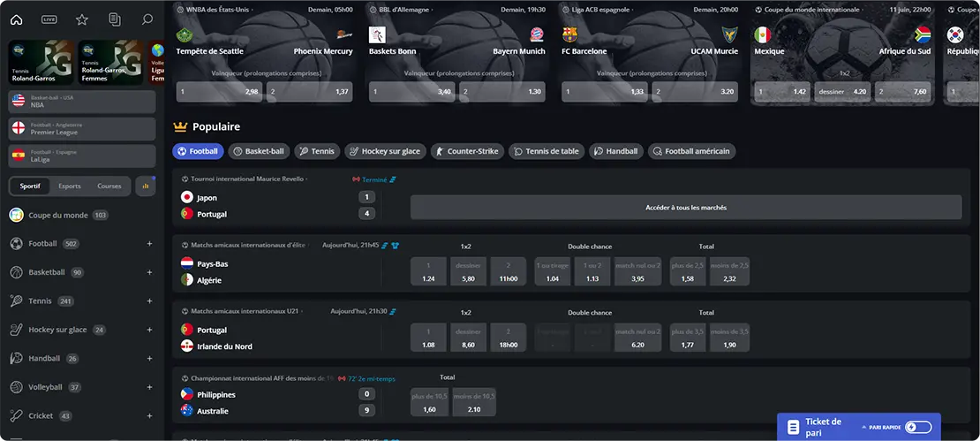Image resolution: width=980 pixels, height=441 pixels.
Task: Switch to the Esports tab
Action: tap(70, 186)
